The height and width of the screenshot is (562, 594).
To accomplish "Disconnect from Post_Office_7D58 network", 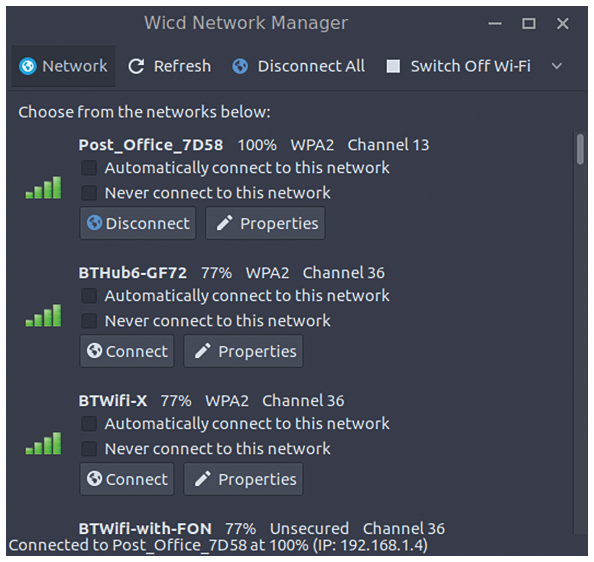I will [x=138, y=223].
